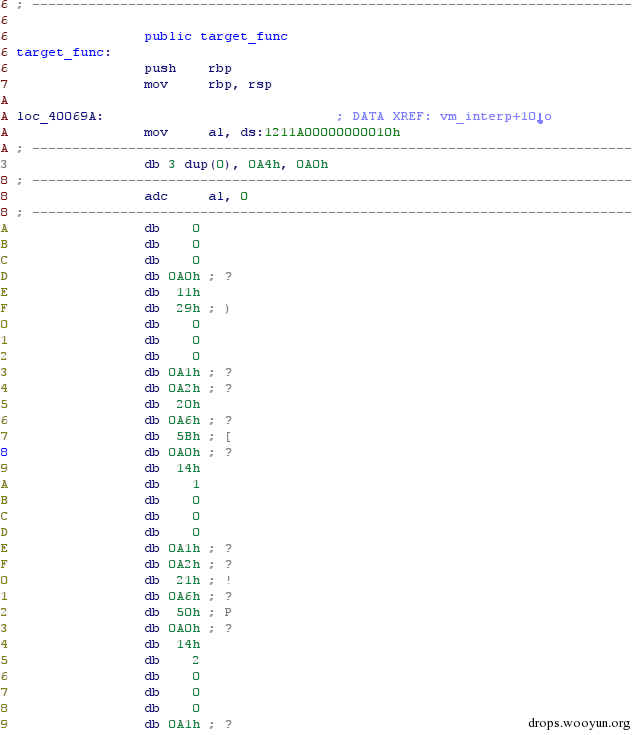Click the 'db 1' line
The image size is (634, 735).
[172, 484]
